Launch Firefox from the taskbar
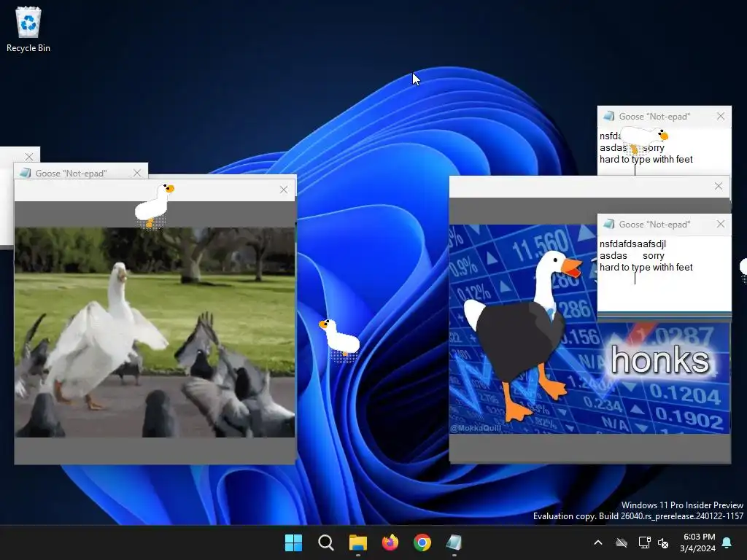Image resolution: width=747 pixels, height=560 pixels. [x=390, y=542]
